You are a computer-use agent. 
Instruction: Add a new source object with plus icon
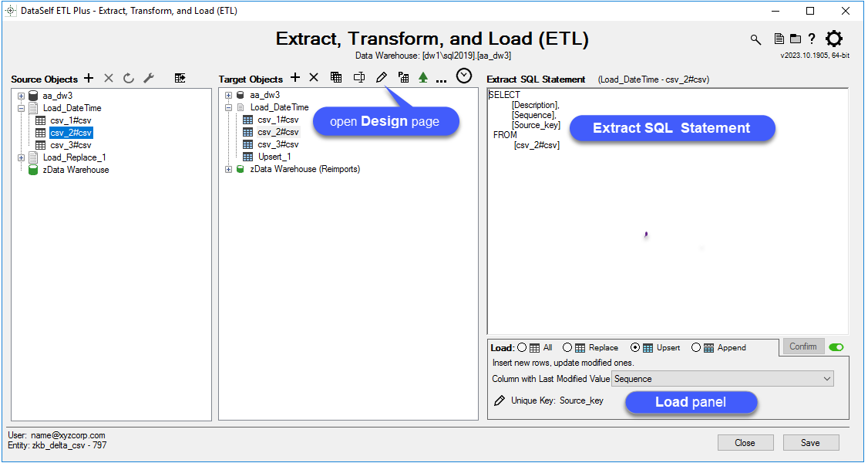pyautogui.click(x=89, y=78)
